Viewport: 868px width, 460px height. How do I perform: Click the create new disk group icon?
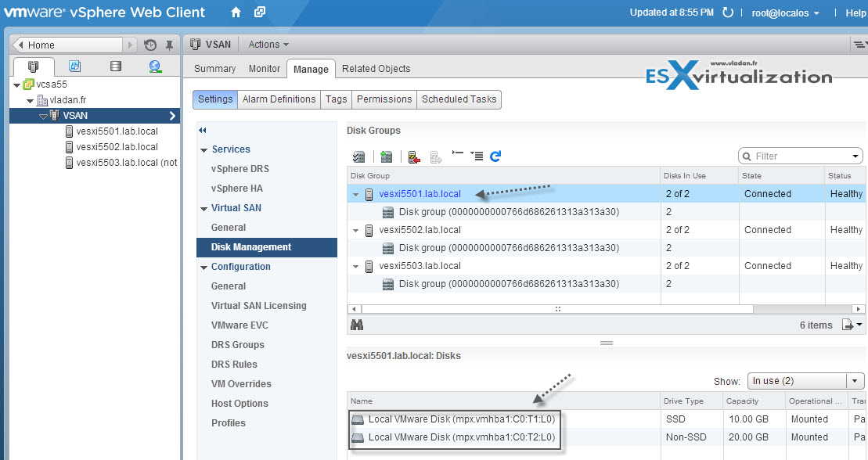(x=387, y=156)
